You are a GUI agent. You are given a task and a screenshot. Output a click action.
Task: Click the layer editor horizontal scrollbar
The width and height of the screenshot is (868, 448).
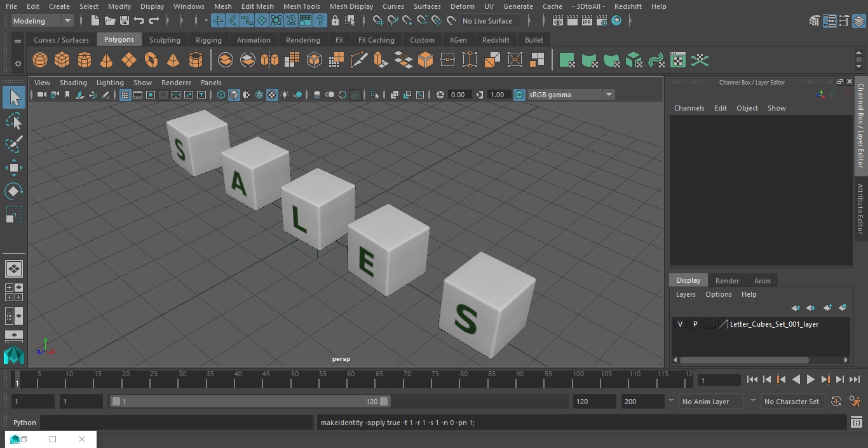click(x=744, y=360)
